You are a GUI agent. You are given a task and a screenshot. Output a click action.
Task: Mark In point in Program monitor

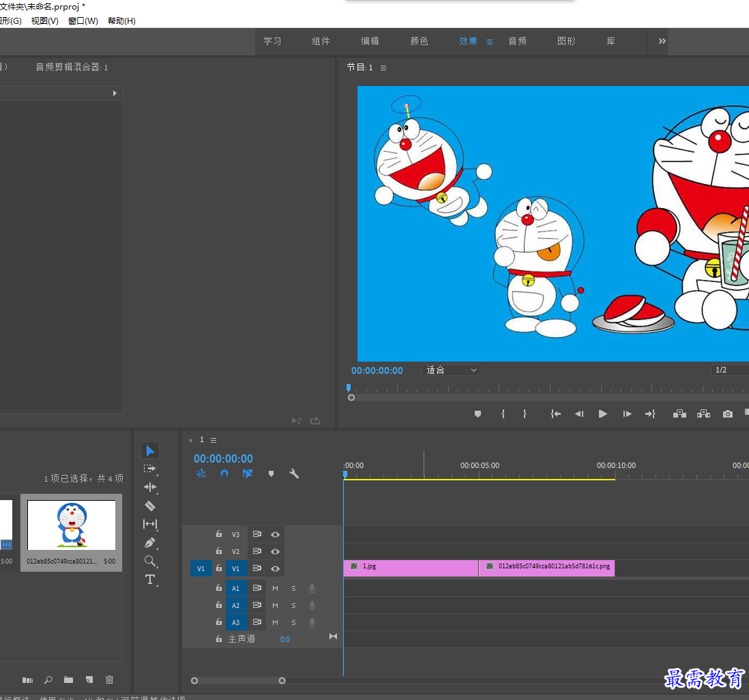coord(503,413)
